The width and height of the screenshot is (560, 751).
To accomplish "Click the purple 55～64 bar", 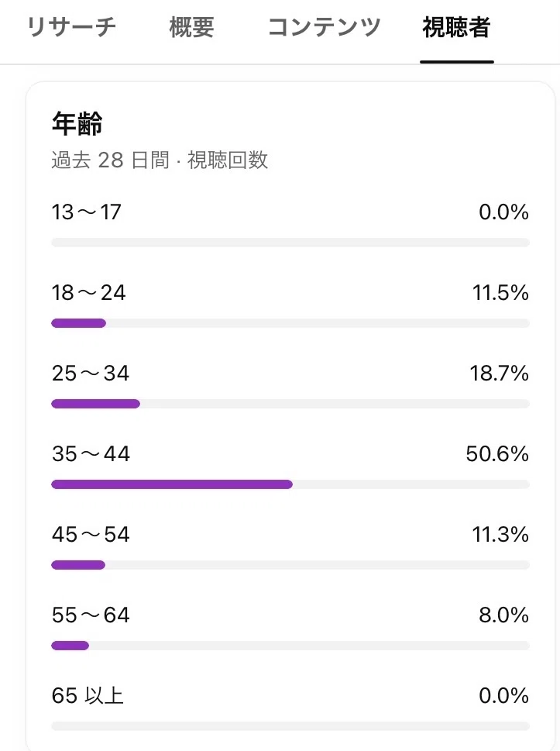I will 70,646.
